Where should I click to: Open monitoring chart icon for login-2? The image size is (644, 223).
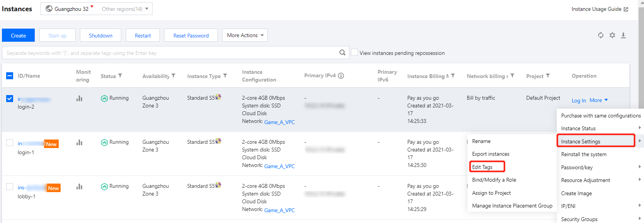[80, 99]
